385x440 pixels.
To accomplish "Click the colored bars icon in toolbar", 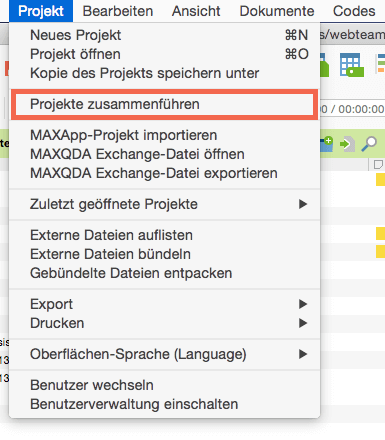I will pos(380,63).
